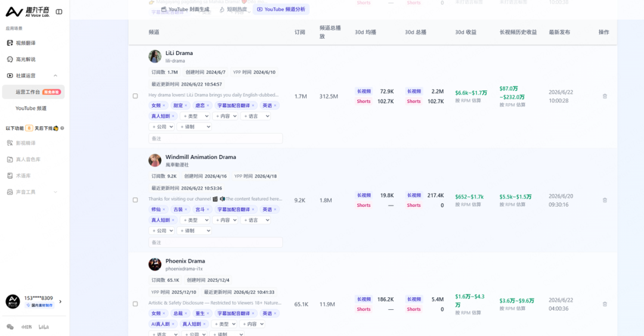Switch to the YouTube 封面生成 tab
Image resolution: width=644 pixels, height=336 pixels.
click(185, 9)
